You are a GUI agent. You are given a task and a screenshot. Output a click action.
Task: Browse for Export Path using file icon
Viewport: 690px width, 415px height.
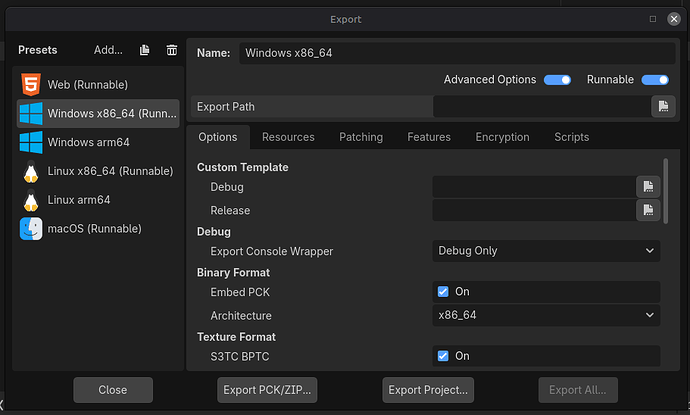(x=663, y=107)
